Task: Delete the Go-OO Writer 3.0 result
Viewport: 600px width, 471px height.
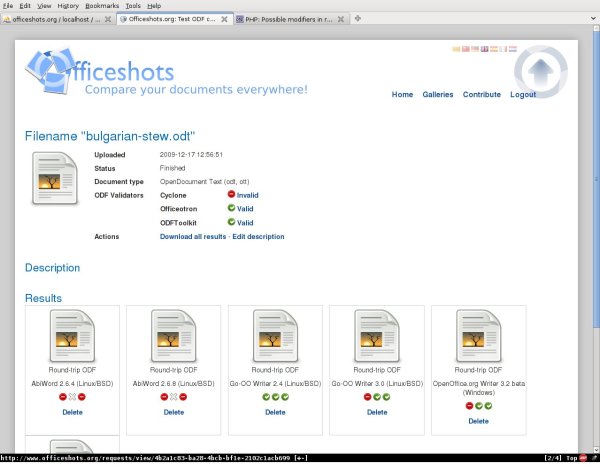Action: 377,412
